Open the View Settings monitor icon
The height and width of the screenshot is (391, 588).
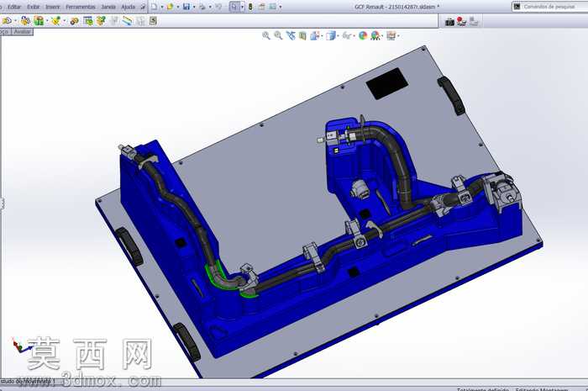391,35
